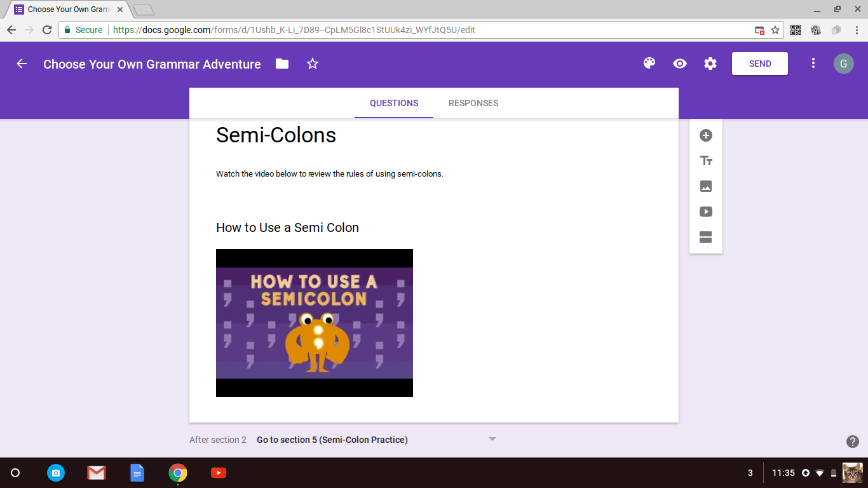The image size is (868, 488).
Task: Click the browser Forward arrow
Action: click(x=29, y=30)
